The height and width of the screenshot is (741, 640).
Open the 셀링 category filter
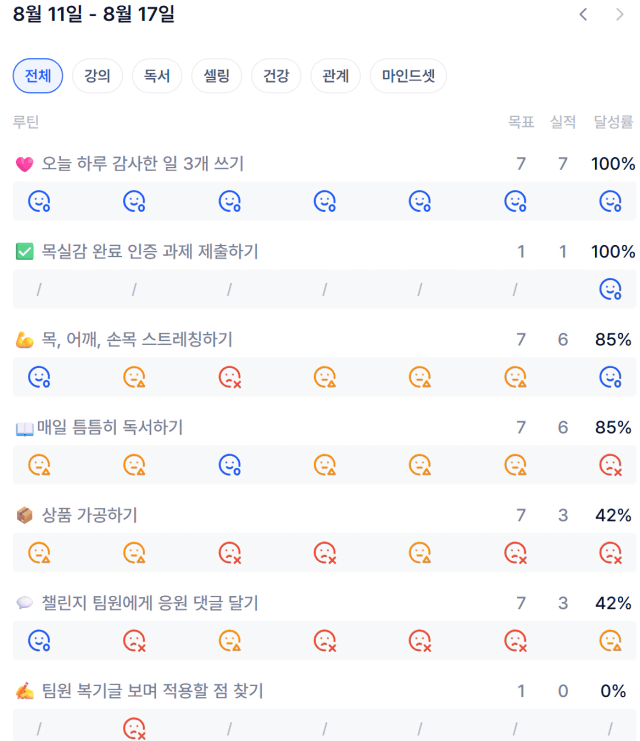click(216, 76)
